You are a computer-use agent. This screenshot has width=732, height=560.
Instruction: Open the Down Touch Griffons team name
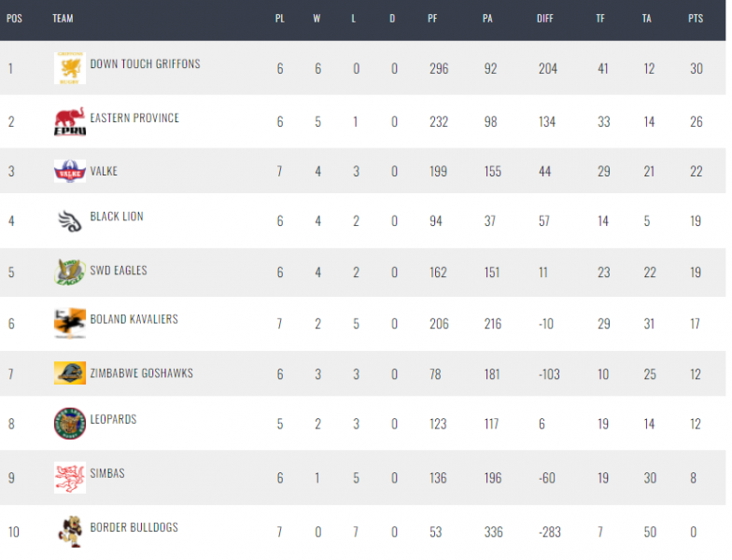coord(146,63)
